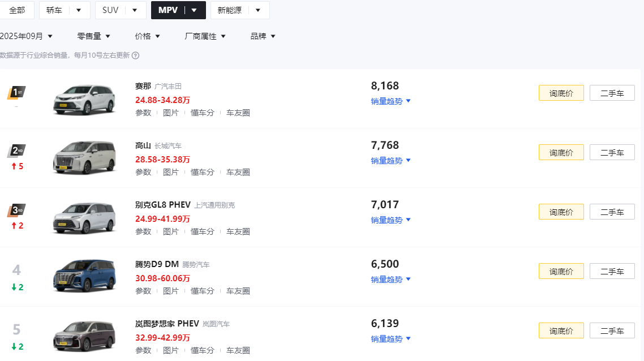Open the 品牌 filter dropdown
Image resolution: width=644 pixels, height=361 pixels.
point(263,36)
